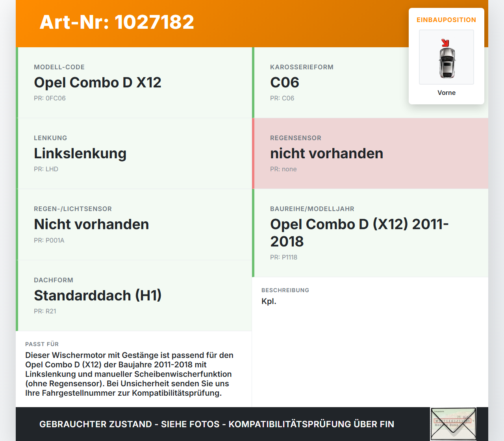Click the REGENSENSOR label
504x441 pixels.
(x=296, y=138)
